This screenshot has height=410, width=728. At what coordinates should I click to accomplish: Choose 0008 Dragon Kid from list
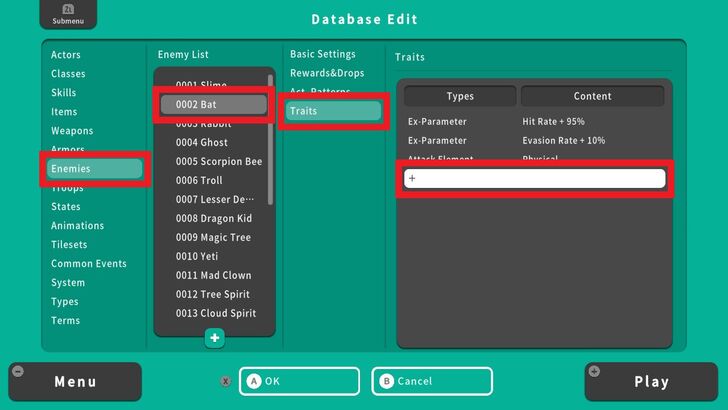pos(213,218)
